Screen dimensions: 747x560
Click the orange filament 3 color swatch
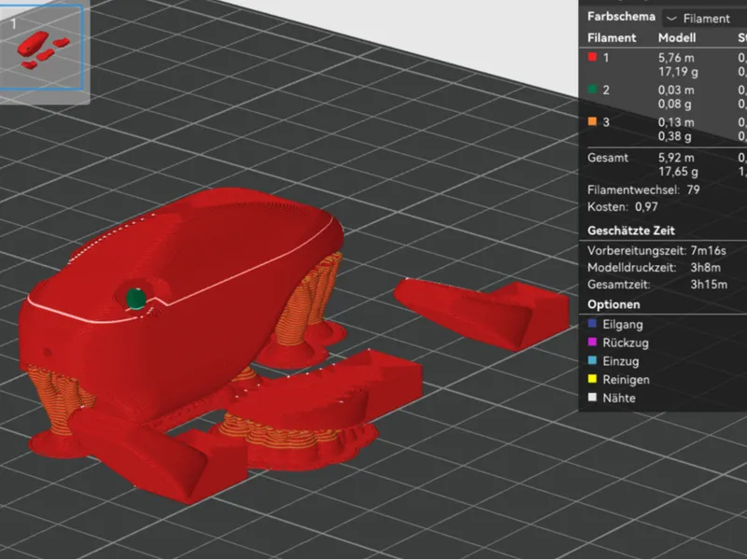[592, 121]
